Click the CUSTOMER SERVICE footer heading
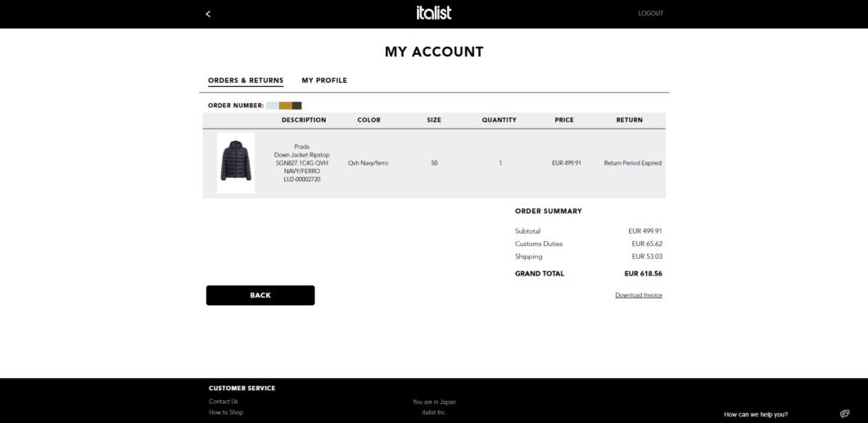The image size is (868, 423). pos(242,389)
